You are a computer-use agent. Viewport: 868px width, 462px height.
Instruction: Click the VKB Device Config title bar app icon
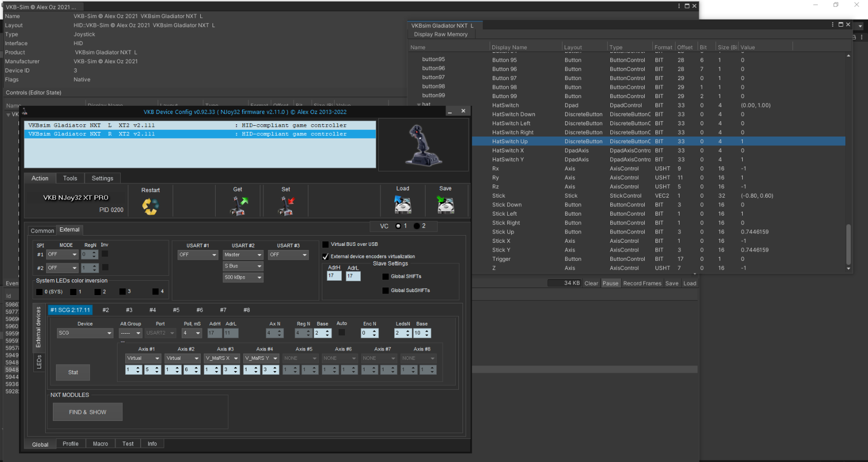[x=25, y=112]
